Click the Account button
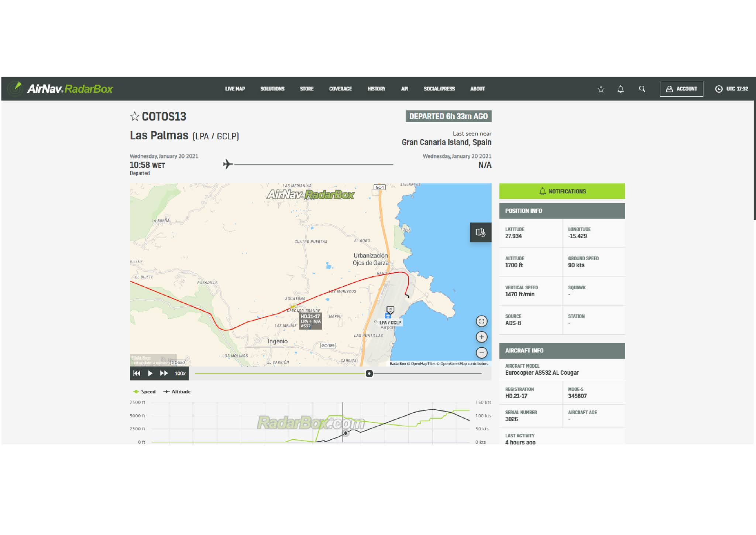The image size is (756, 535). click(681, 89)
